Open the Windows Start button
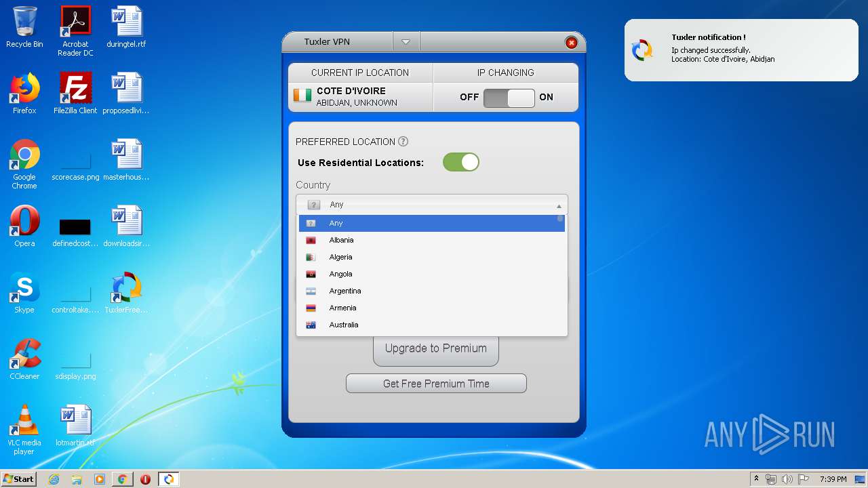 tap(19, 479)
